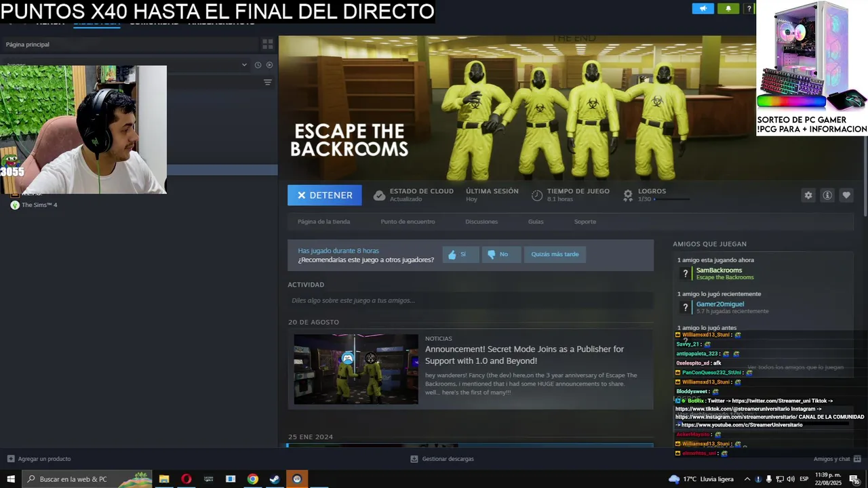Open the library filter options icon

pos(268,82)
